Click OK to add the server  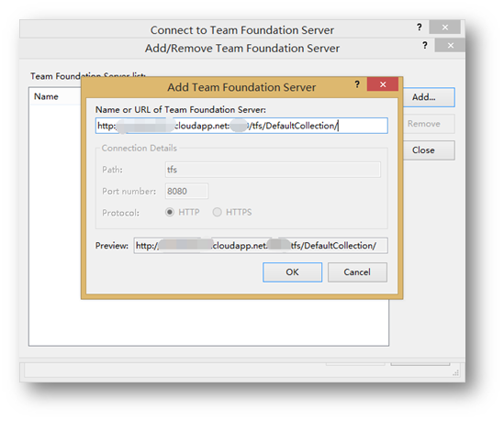point(292,272)
